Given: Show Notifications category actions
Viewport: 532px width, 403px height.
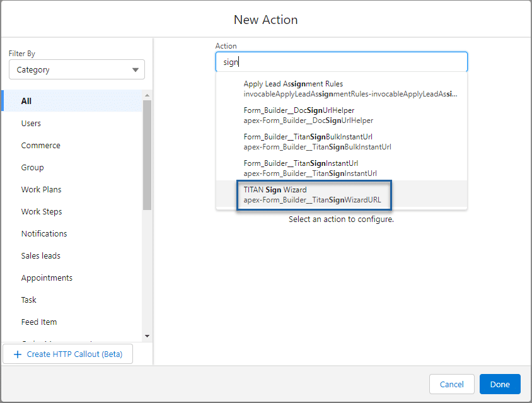Looking at the screenshot, I should click(44, 234).
